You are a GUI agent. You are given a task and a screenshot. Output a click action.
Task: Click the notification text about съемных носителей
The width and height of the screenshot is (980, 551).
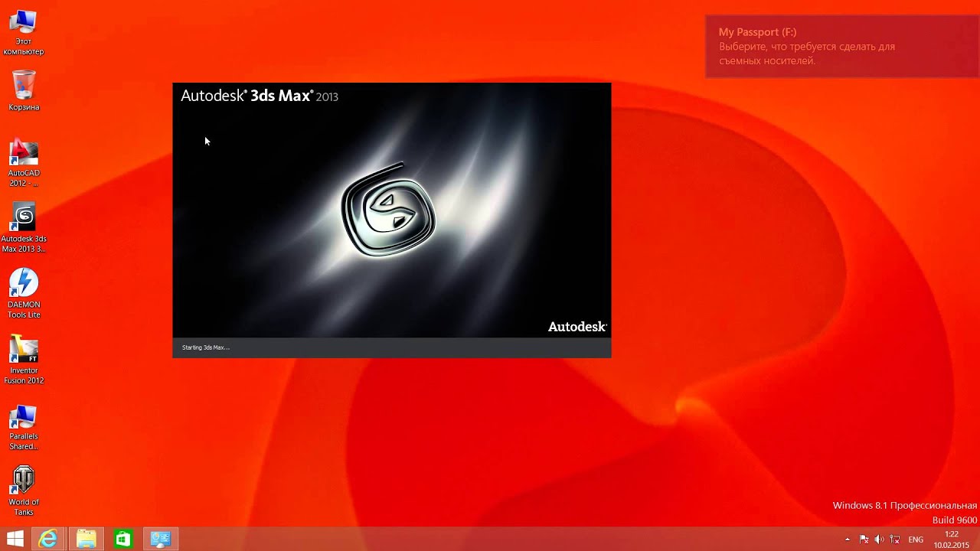pos(807,54)
